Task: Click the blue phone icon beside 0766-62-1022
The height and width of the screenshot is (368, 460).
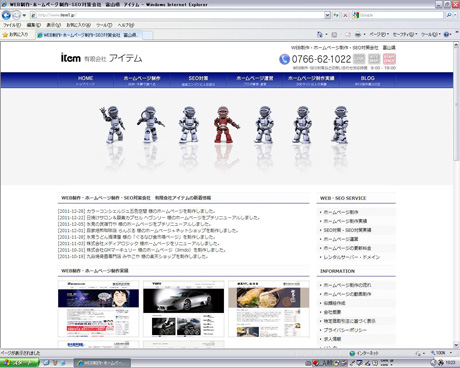Action: coord(284,59)
